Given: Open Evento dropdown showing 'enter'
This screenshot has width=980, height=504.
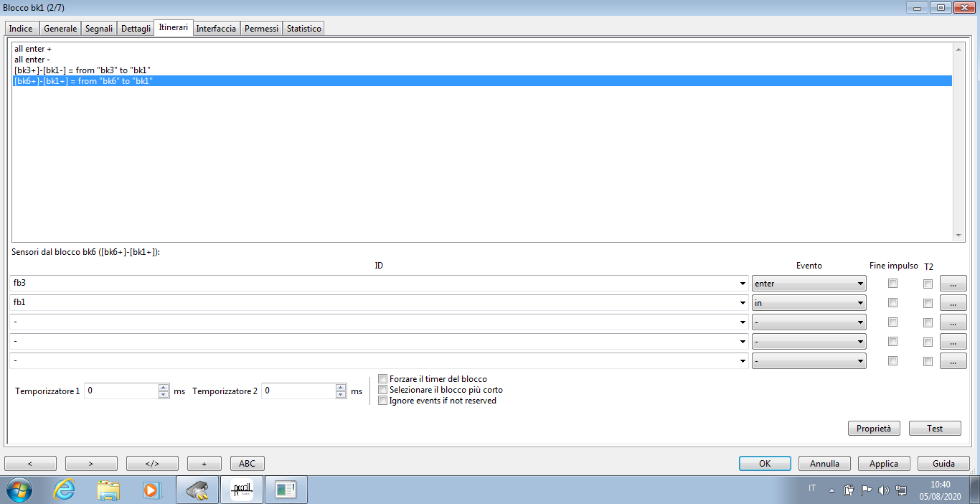Looking at the screenshot, I should coord(809,284).
